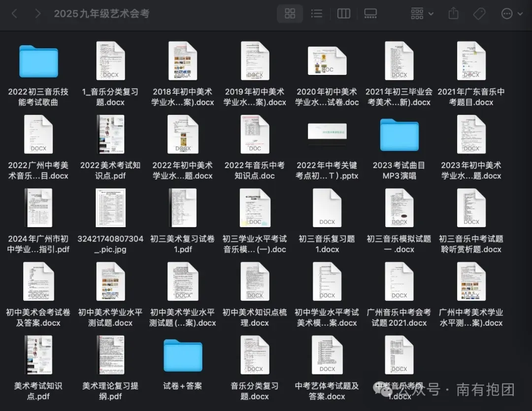Select 初中美术学业水平测试题.docx
532x411 pixels.
pyautogui.click(x=110, y=281)
